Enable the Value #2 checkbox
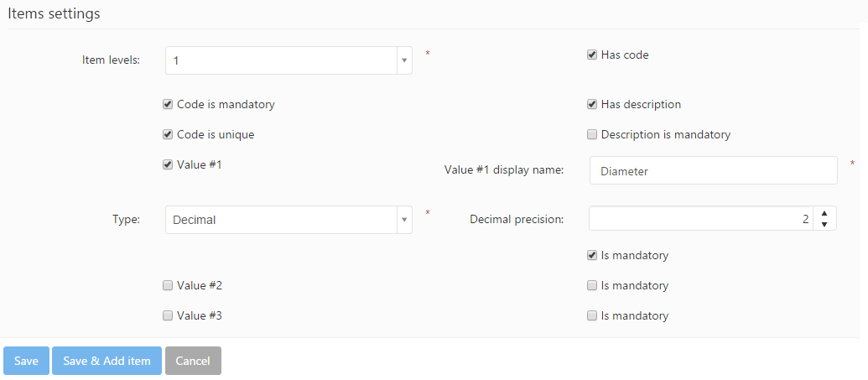Viewport: 868px width, 380px height. (x=168, y=286)
